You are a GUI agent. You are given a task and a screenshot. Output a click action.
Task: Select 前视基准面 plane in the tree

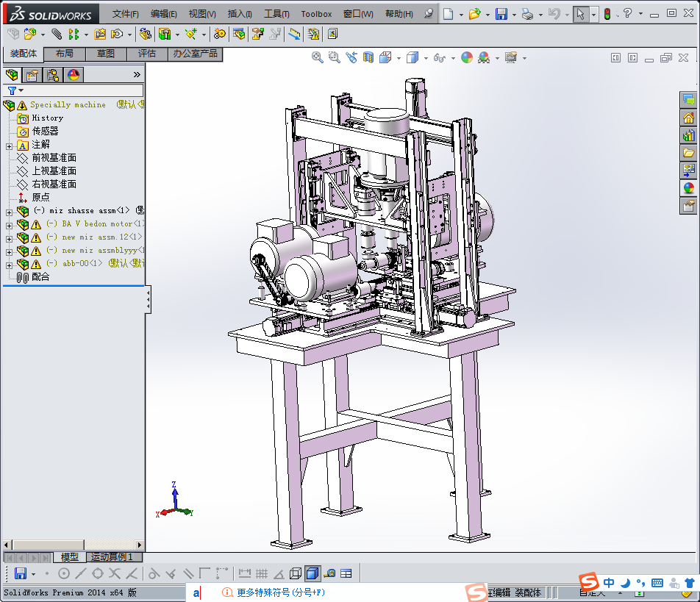click(x=54, y=158)
